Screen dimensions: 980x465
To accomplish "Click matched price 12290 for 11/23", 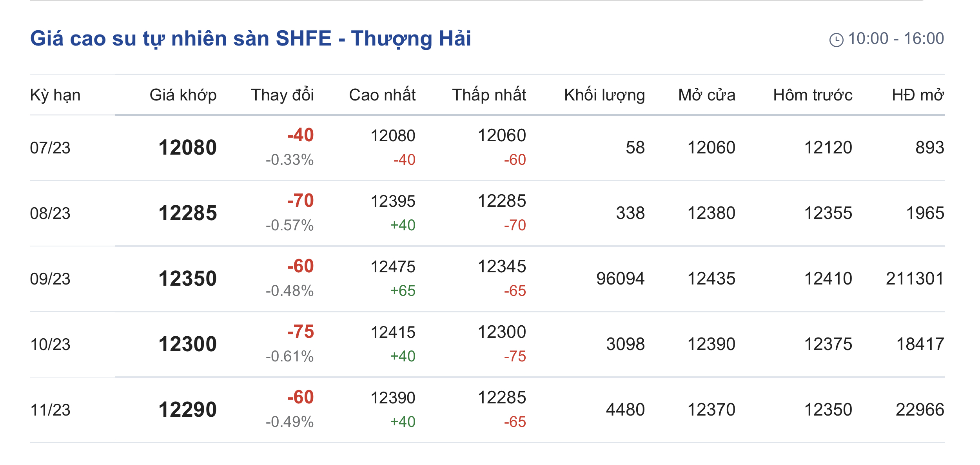I will point(187,410).
